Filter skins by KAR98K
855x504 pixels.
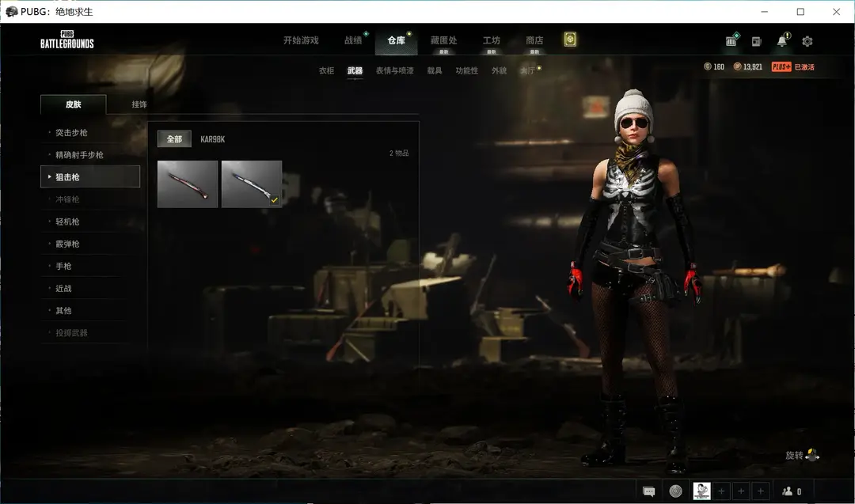[x=213, y=139]
